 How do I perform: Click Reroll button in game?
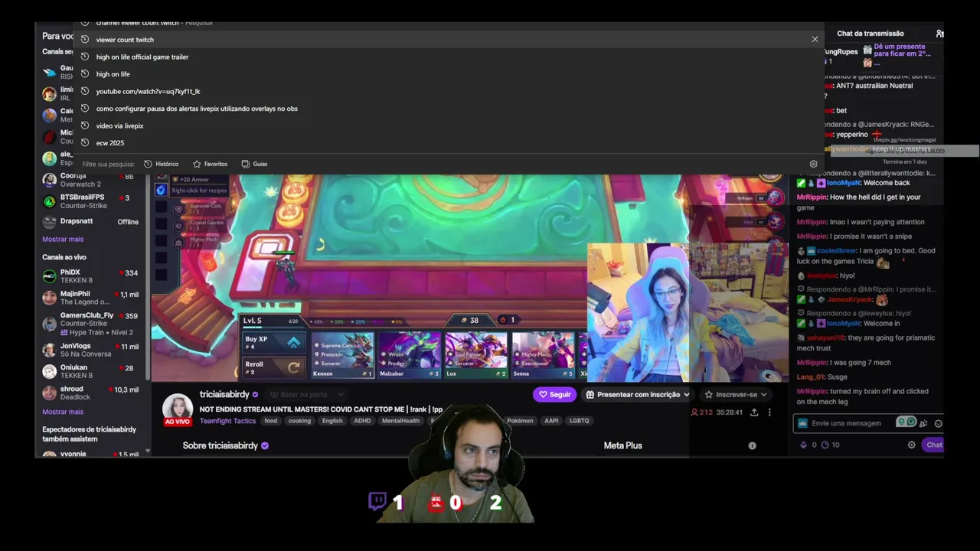[x=274, y=367]
